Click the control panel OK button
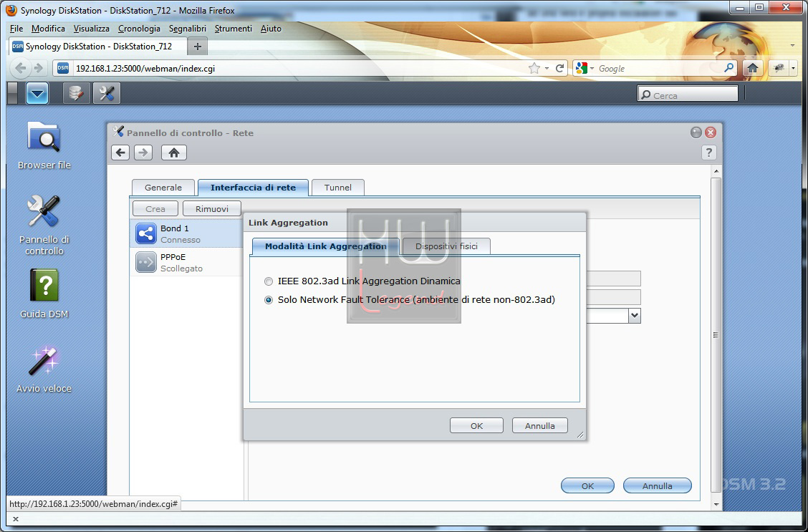The image size is (808, 532). 587,485
